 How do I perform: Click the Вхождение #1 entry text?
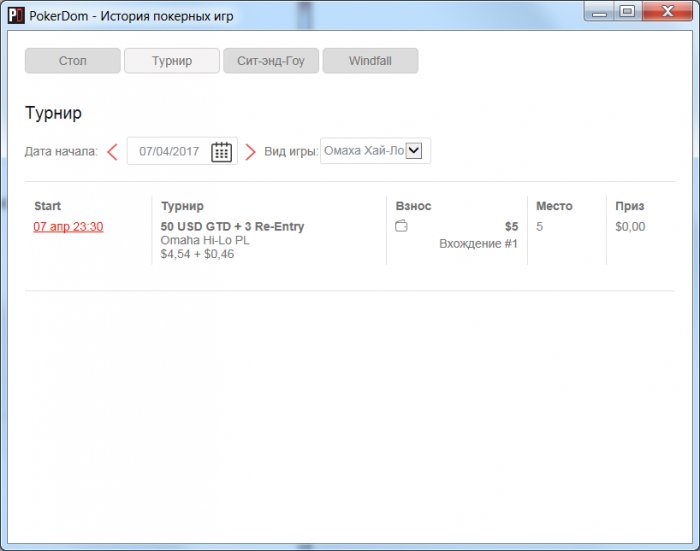pos(478,244)
